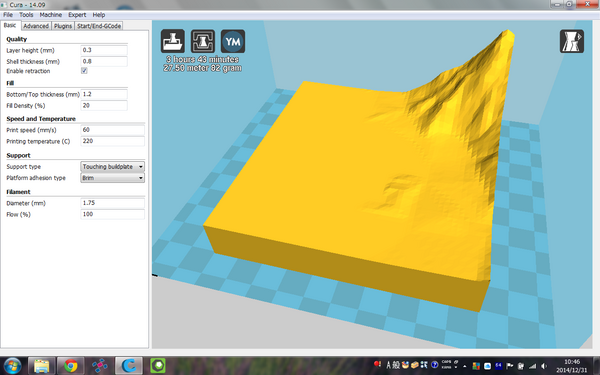Viewport: 600px width, 375px height.
Task: Click the volume speaker tray icon
Action: click(544, 366)
